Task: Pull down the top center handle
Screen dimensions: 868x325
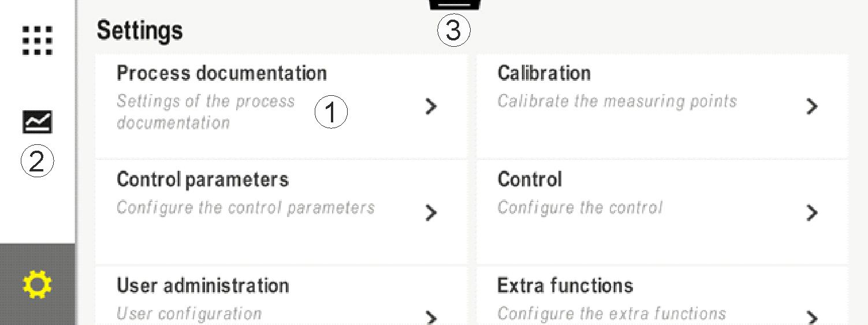Action: click(455, 5)
